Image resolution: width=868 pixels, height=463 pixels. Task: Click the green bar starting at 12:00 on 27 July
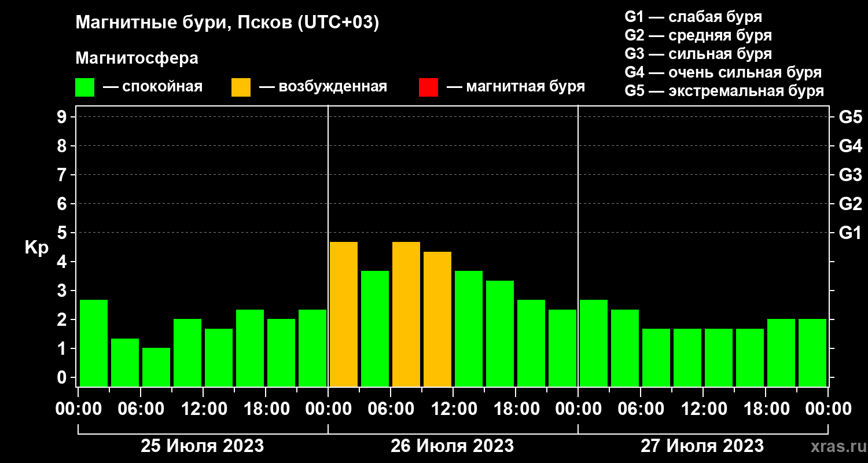[x=719, y=358]
